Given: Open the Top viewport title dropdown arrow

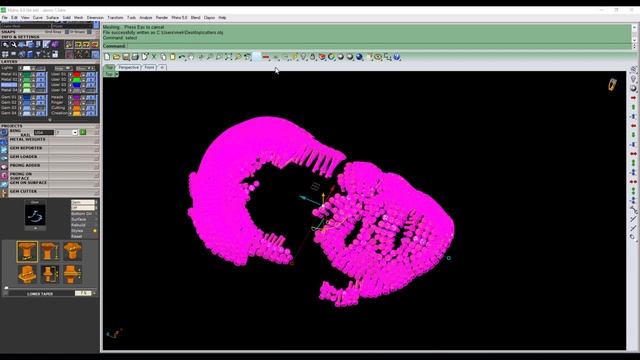Looking at the screenshot, I should tap(116, 74).
